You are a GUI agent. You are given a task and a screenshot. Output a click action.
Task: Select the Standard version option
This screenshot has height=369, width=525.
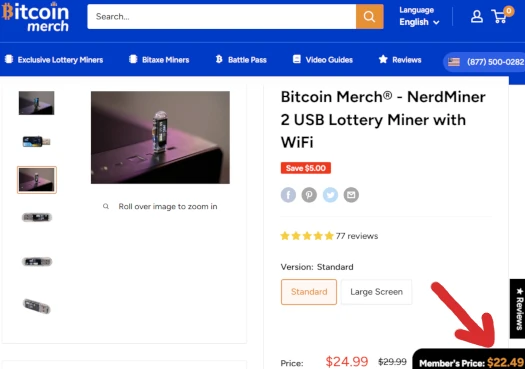(309, 292)
